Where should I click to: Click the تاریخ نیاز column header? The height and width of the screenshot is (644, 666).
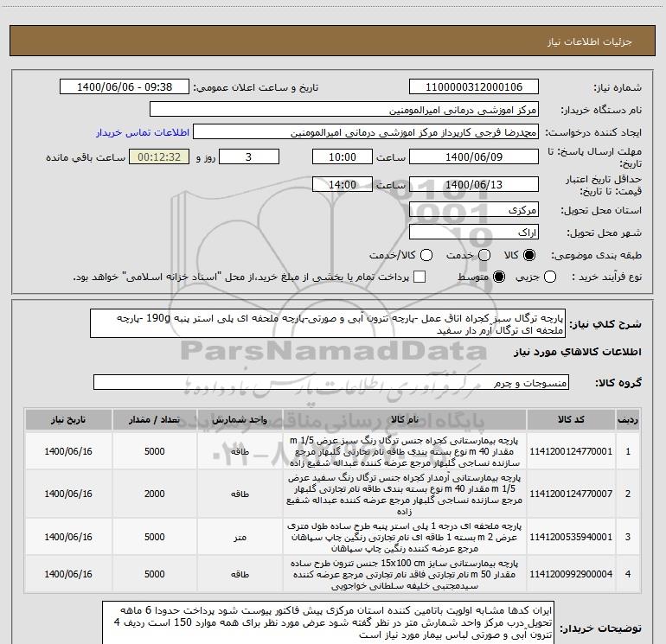pyautogui.click(x=68, y=419)
